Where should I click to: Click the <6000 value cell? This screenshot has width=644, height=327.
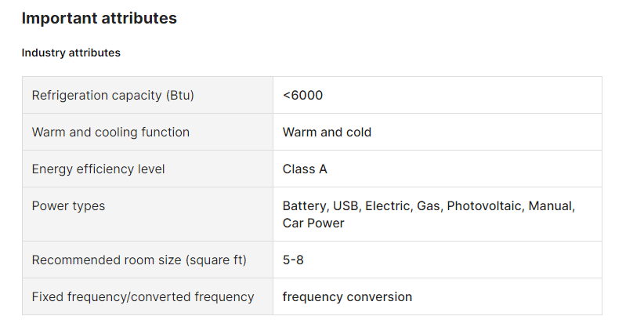302,95
